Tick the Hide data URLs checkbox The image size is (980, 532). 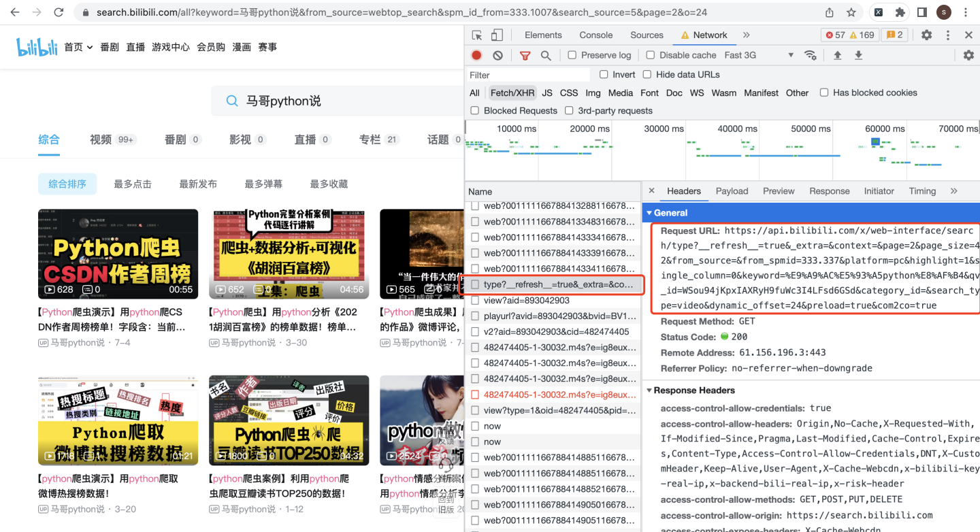click(647, 75)
